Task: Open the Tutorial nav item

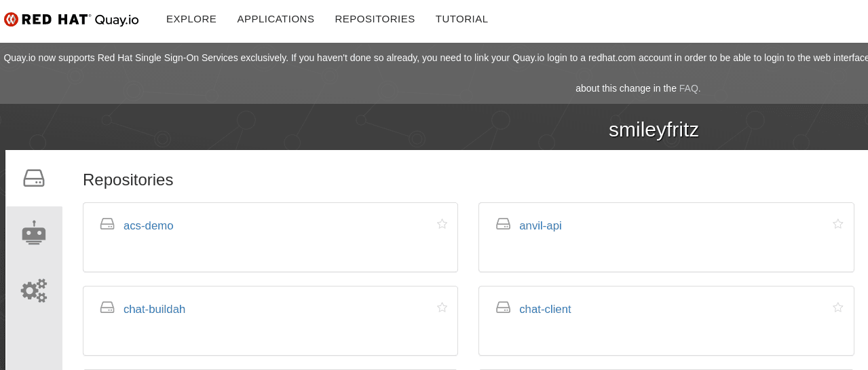Action: tap(461, 19)
